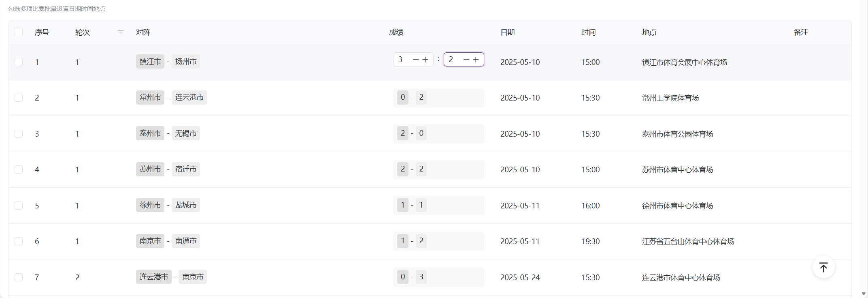Select the 江苏省五台山体育中心体育场 venue cell
This screenshot has width=868, height=298.
click(688, 242)
